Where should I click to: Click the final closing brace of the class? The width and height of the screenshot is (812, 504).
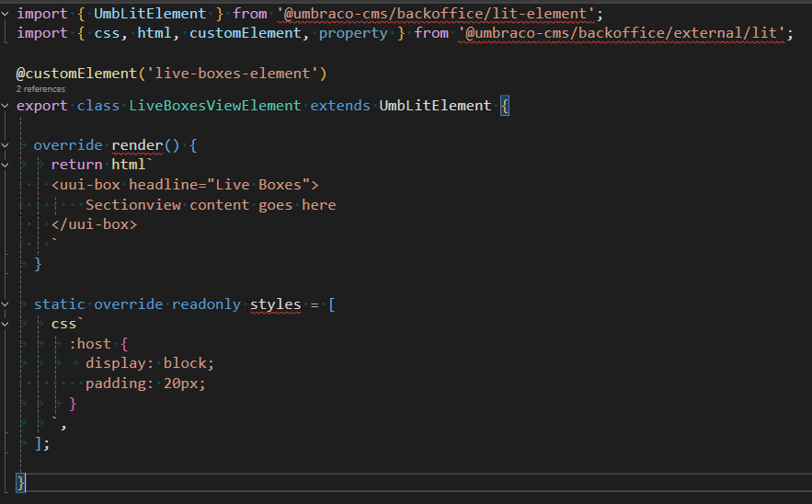click(20, 483)
